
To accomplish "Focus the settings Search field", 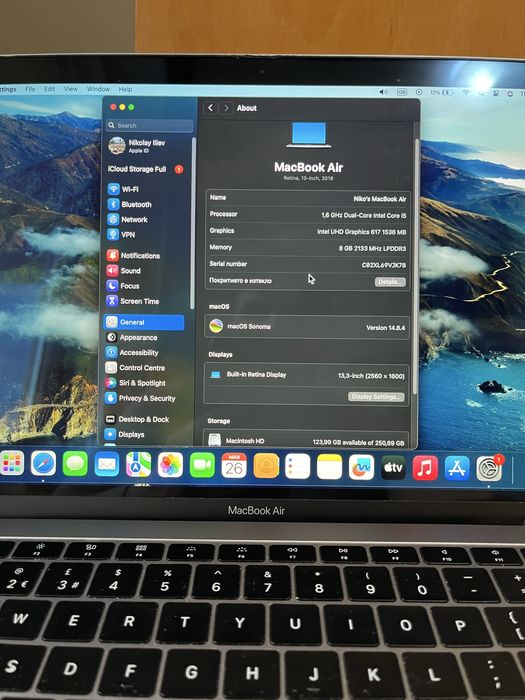I will 150,125.
